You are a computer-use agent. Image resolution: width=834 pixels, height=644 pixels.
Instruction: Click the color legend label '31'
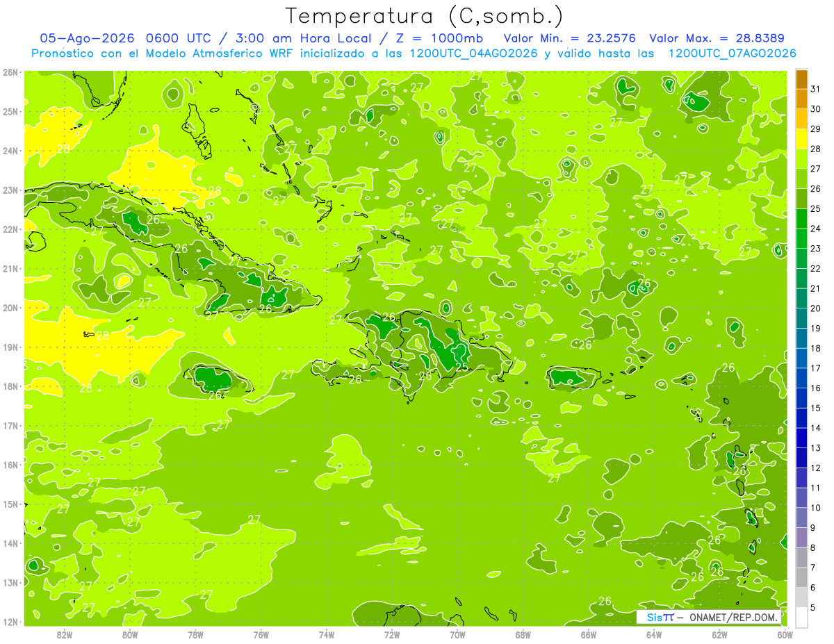point(815,89)
